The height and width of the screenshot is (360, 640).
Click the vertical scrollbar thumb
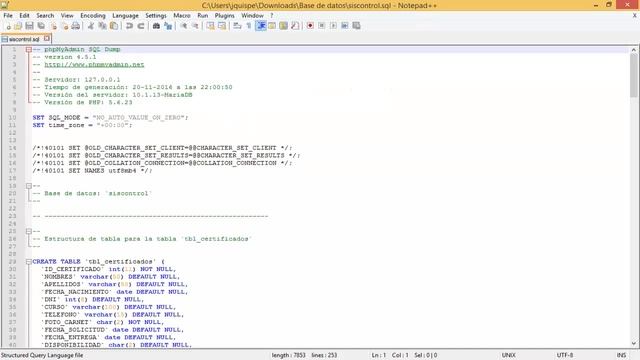pyautogui.click(x=633, y=75)
